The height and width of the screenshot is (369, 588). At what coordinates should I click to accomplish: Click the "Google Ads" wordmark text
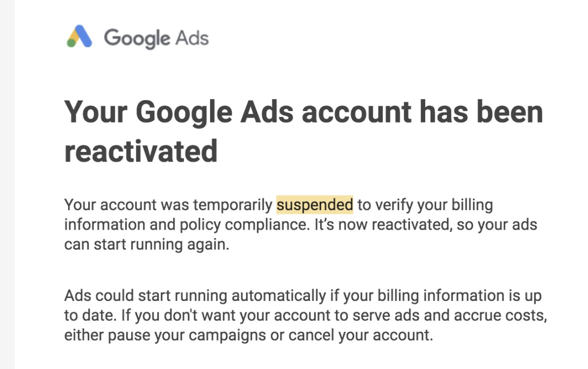tap(156, 39)
